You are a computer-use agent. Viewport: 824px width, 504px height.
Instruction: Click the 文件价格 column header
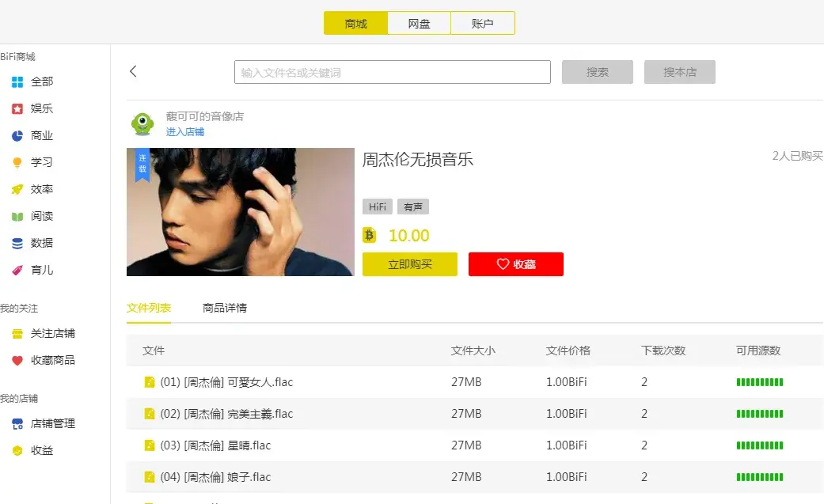point(568,351)
